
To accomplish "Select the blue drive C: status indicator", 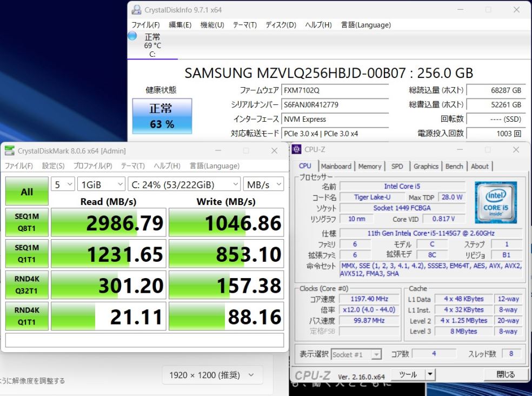I will [x=132, y=36].
